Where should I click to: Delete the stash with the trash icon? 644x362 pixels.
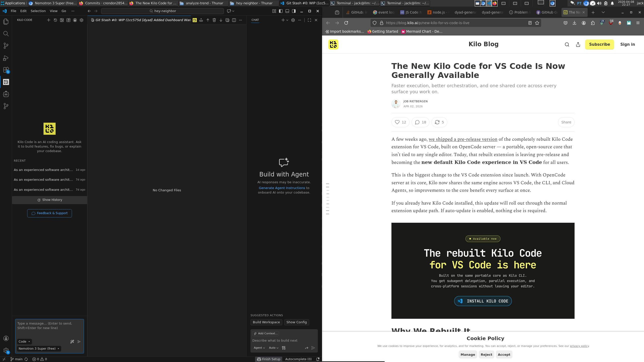pyautogui.click(x=214, y=20)
